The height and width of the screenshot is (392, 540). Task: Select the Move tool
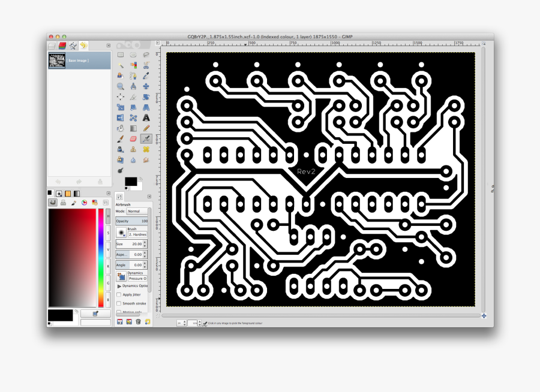click(x=146, y=86)
